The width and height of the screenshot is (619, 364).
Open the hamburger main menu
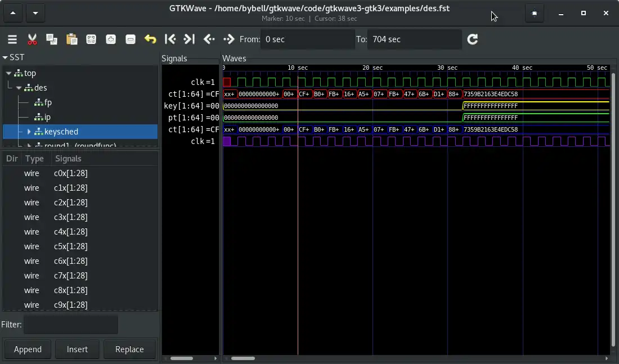point(12,39)
